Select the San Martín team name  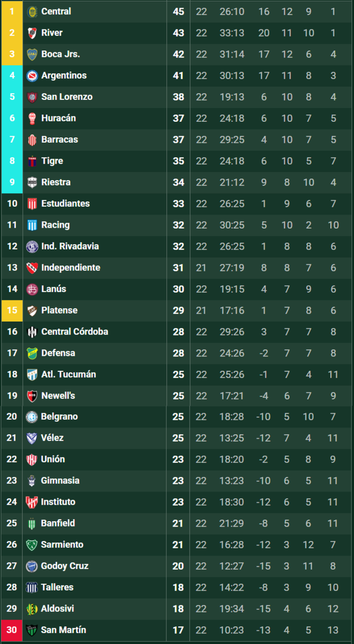coord(64,630)
